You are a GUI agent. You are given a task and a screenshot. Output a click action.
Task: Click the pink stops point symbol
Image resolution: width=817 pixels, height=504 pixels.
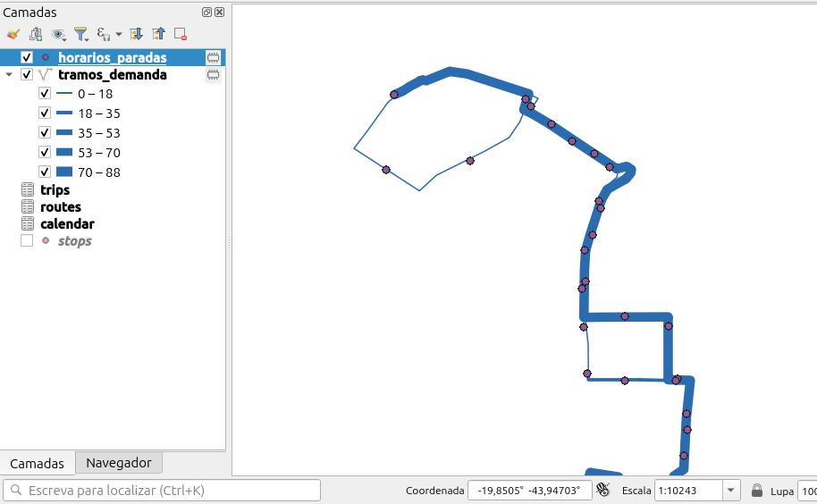point(46,240)
